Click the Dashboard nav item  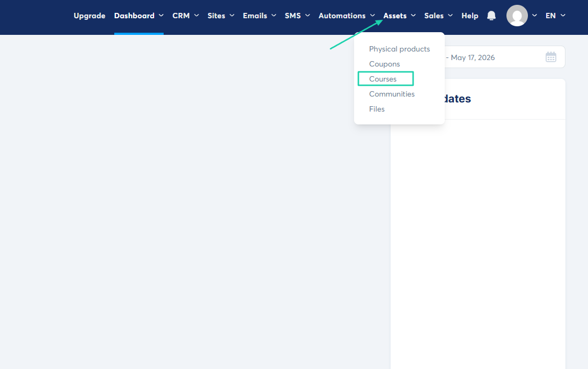(x=134, y=16)
